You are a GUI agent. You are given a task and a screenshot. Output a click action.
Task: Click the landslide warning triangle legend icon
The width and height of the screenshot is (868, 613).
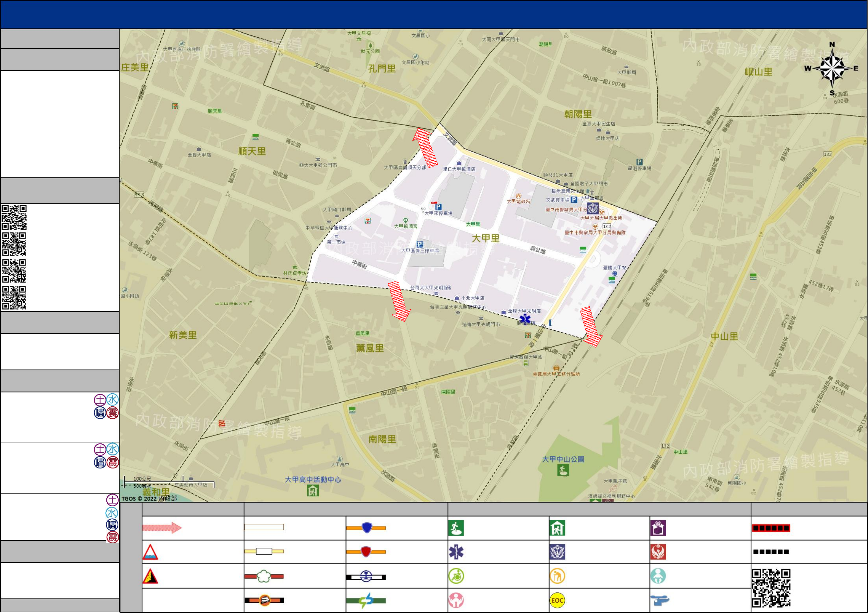tap(150, 576)
